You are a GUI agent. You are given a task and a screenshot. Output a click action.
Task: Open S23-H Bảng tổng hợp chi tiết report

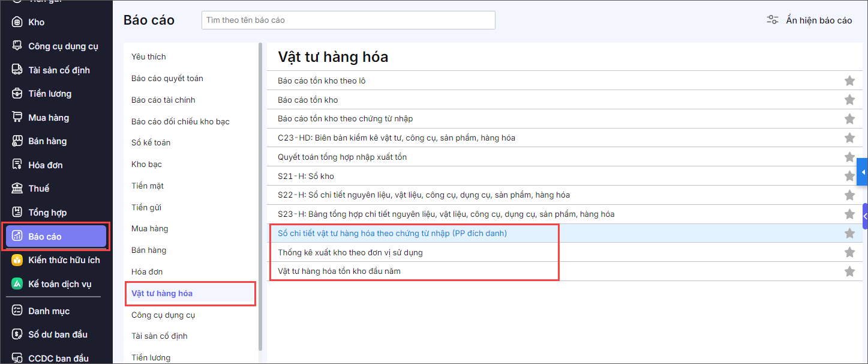[446, 214]
